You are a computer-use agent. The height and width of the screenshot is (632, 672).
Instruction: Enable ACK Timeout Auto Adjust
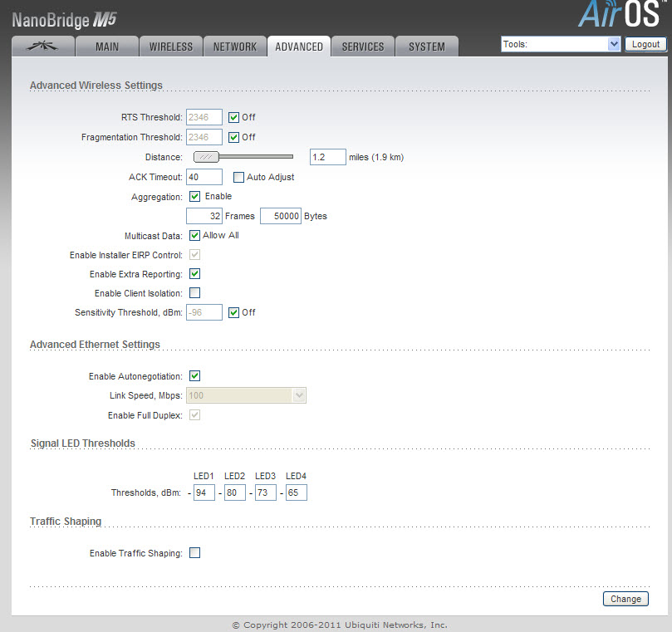coord(238,177)
